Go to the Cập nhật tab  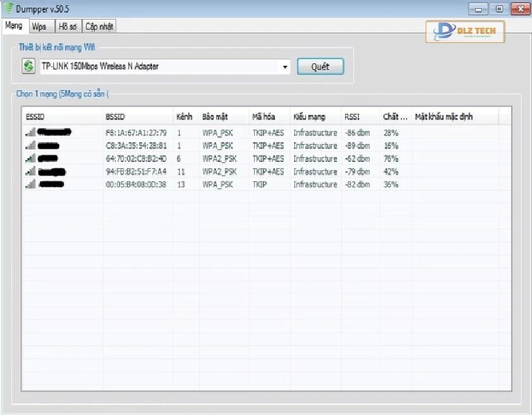pyautogui.click(x=99, y=27)
